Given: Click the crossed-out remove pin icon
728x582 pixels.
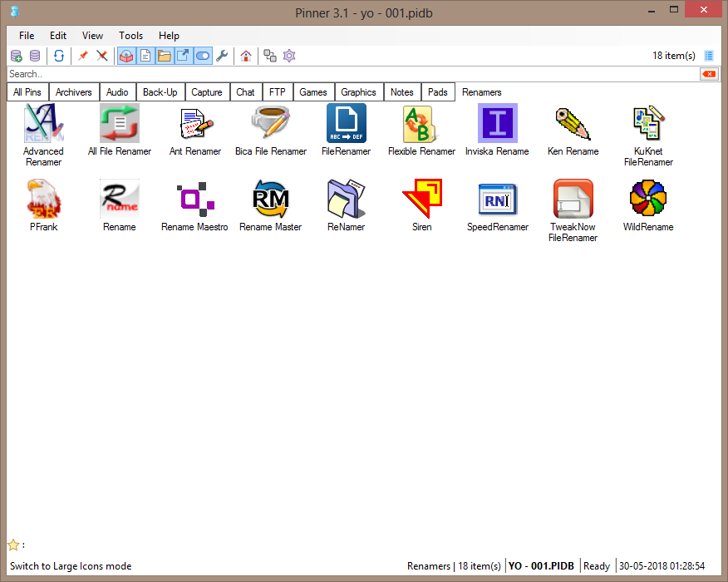Looking at the screenshot, I should pos(102,57).
